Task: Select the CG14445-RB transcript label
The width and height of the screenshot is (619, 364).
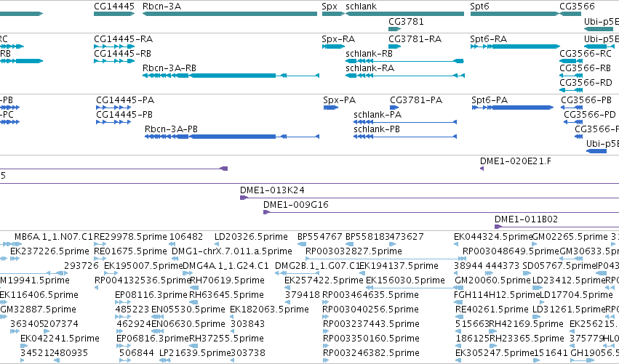Action: coord(122,54)
